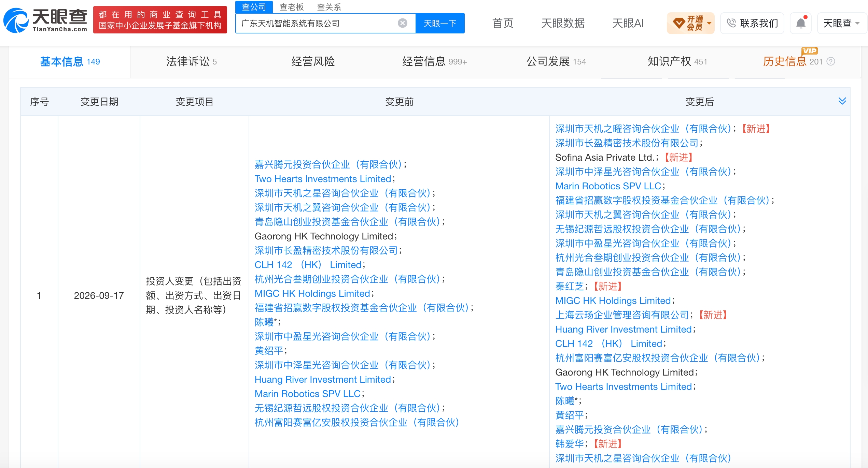This screenshot has height=468, width=868.
Task: Click the 联系我们 button
Action: point(752,23)
